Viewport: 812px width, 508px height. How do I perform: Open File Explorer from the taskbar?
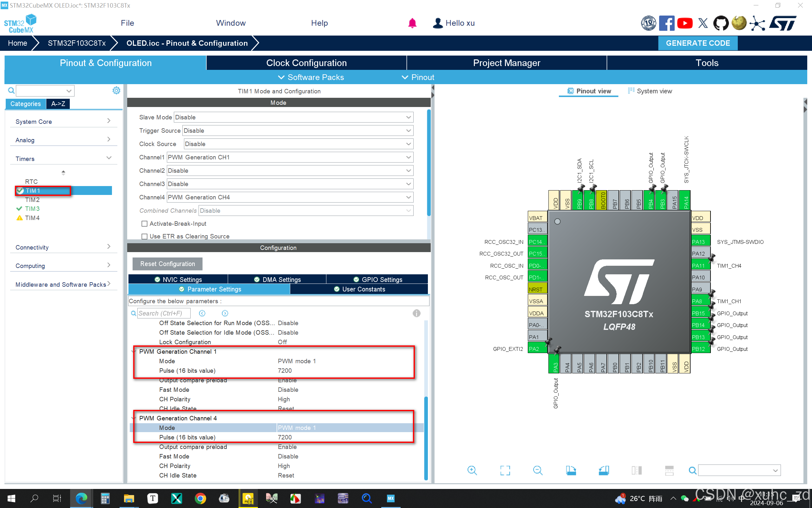[129, 498]
